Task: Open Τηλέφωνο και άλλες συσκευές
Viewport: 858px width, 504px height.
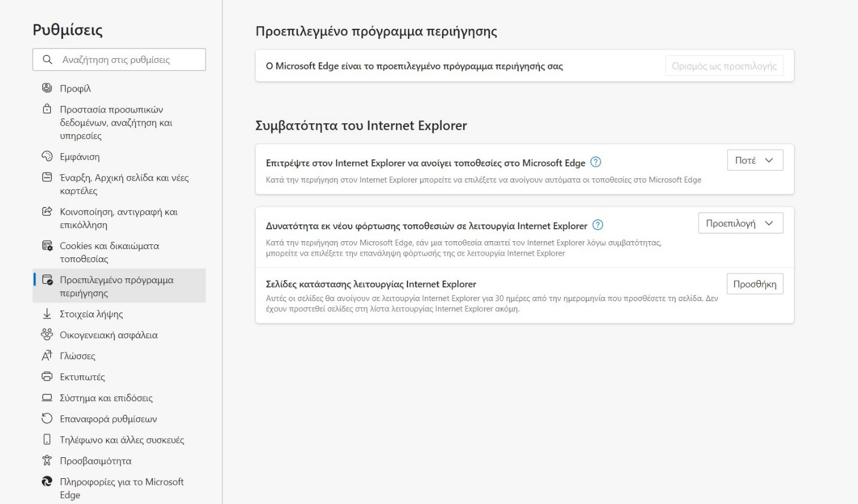Action: click(119, 440)
